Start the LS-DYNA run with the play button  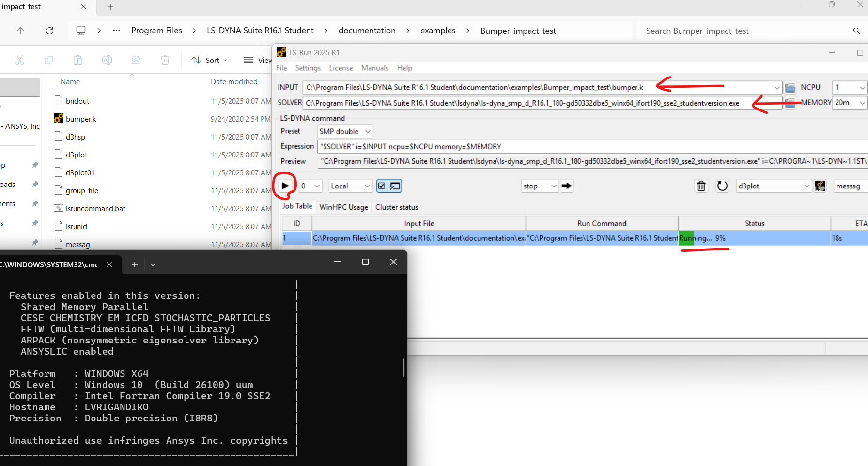click(x=285, y=186)
